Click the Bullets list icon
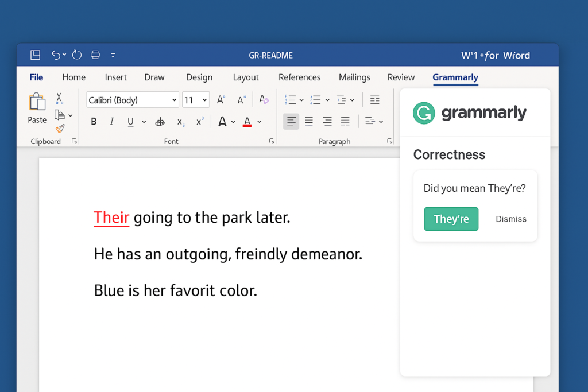This screenshot has height=392, width=588. [290, 100]
